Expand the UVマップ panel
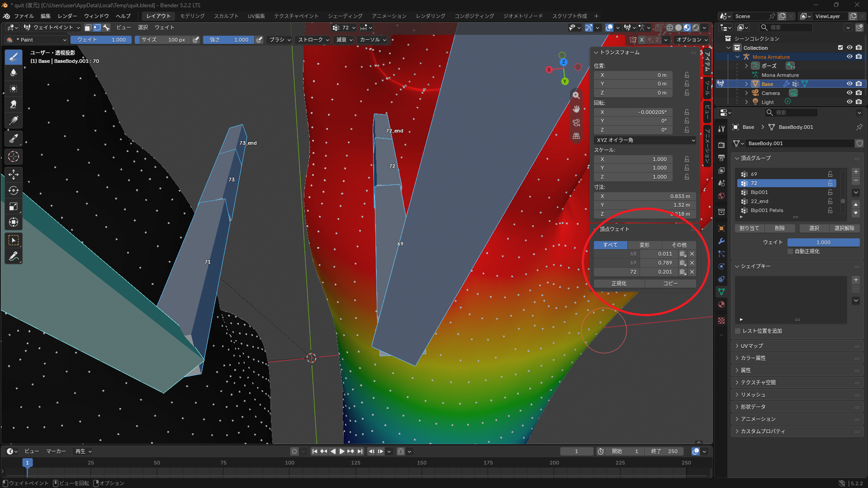Screen dimensions: 868x488 [797, 346]
